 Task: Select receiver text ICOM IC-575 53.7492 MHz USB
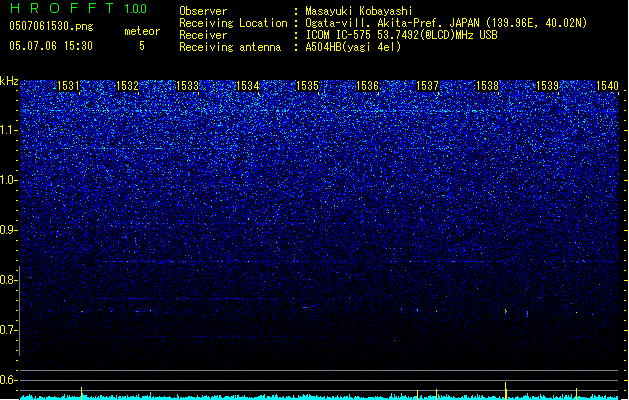pyautogui.click(x=401, y=35)
